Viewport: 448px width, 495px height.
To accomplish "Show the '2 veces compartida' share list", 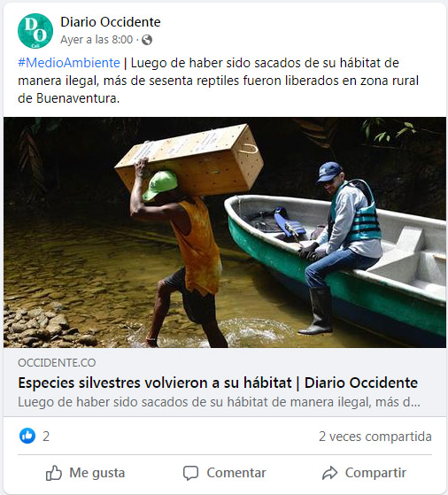I will click(x=375, y=437).
